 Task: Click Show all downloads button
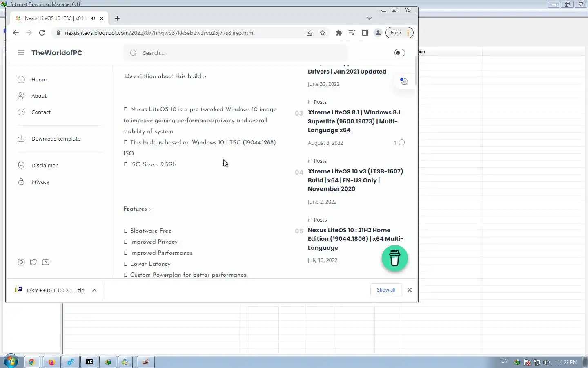(386, 290)
